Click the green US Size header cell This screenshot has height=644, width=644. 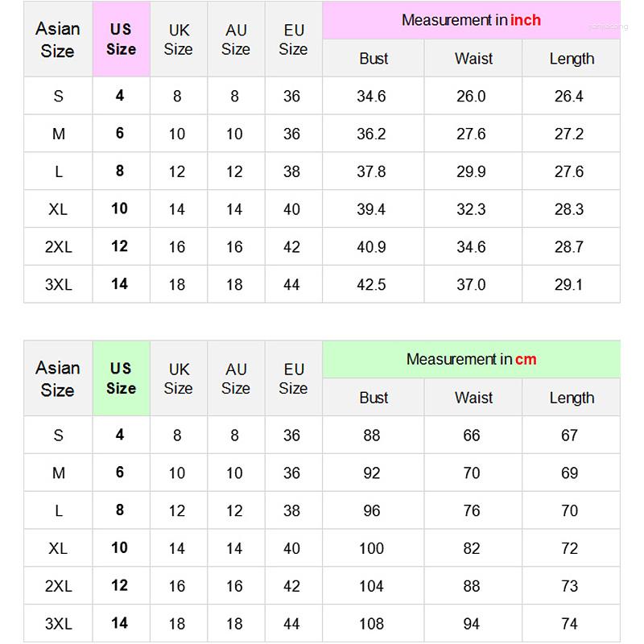[x=121, y=378]
